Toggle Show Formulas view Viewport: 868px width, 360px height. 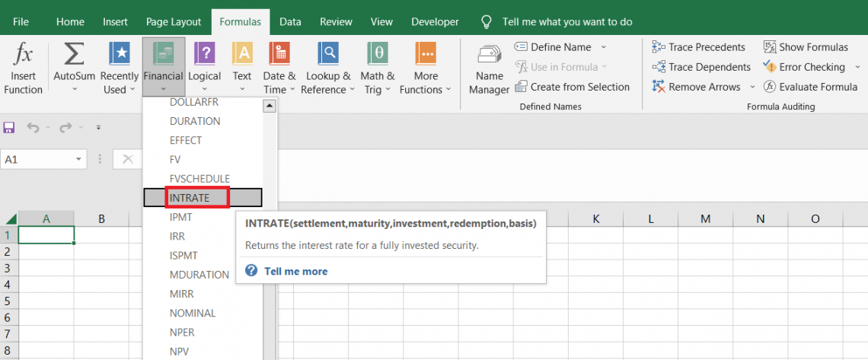(x=806, y=47)
